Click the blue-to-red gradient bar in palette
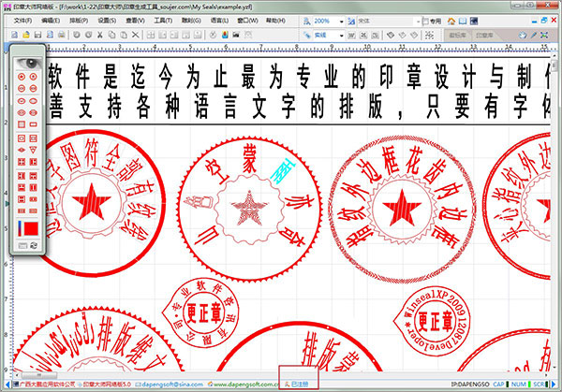 20,229
